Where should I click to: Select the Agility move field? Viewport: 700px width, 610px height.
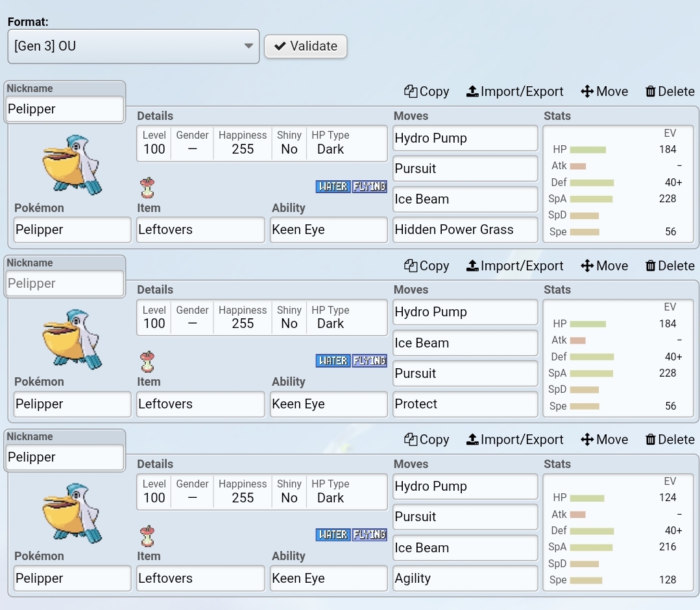pos(465,578)
